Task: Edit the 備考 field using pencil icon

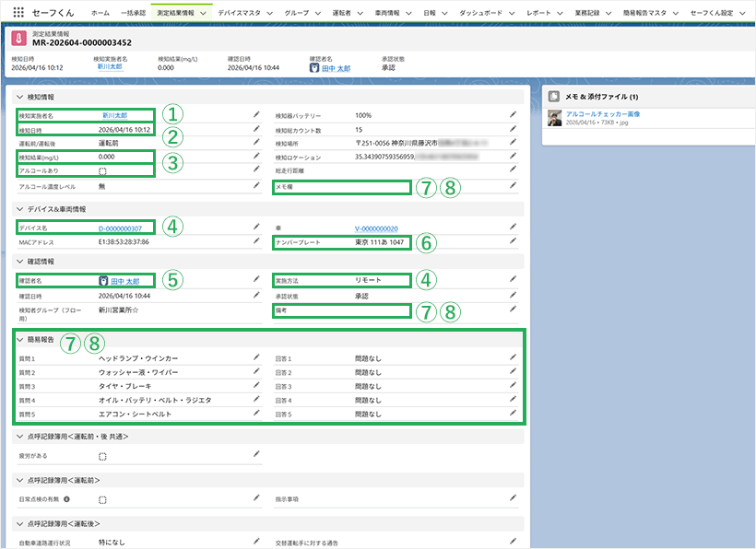Action: tap(513, 310)
